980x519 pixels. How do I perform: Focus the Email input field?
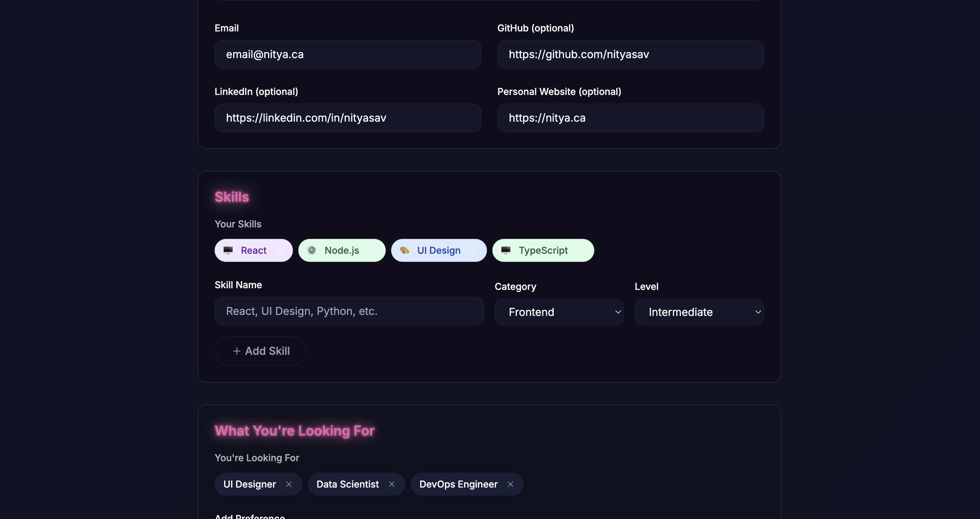[x=347, y=54]
